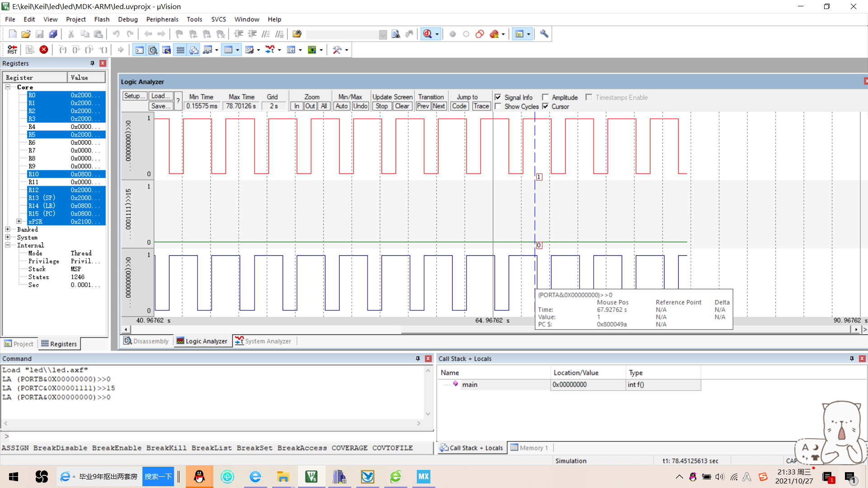Click the Start/Stop Debug Session icon
This screenshot has height=488, width=868.
click(427, 34)
